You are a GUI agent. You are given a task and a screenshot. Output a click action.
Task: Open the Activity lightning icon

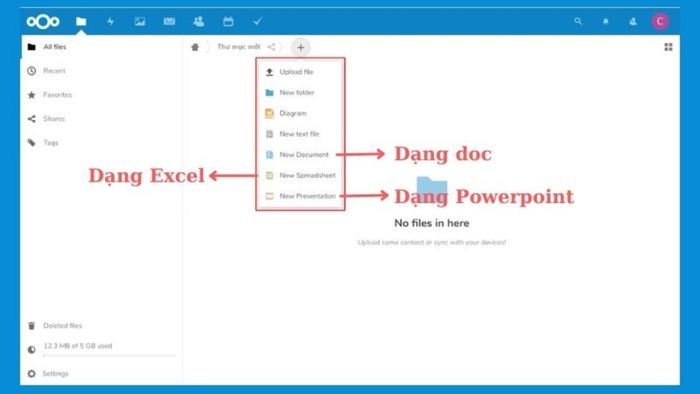(110, 21)
